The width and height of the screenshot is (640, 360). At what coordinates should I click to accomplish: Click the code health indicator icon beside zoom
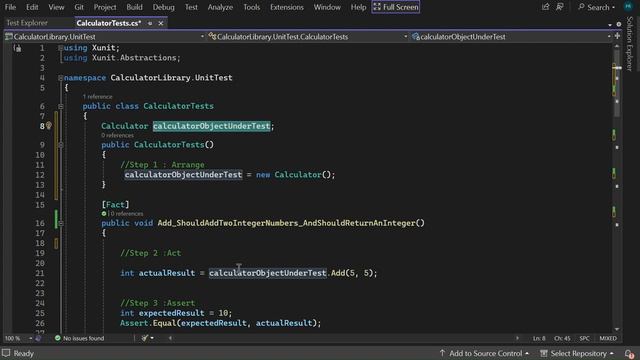click(x=38, y=338)
